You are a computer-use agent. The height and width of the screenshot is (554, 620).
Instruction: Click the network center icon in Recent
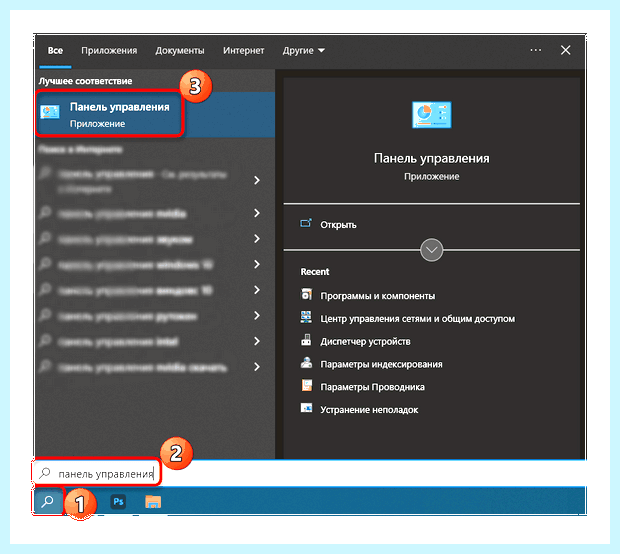click(306, 317)
